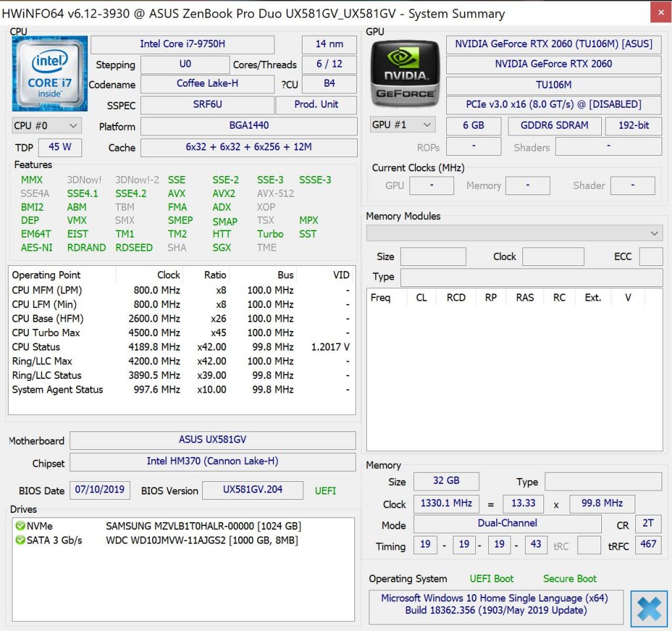Expand the Memory Modules dropdown
Screen dimensions: 672x631
[x=514, y=233]
